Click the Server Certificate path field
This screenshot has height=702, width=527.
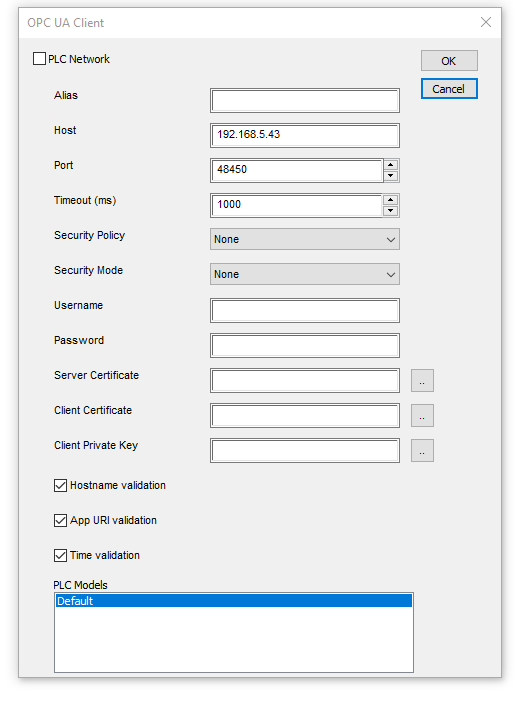304,381
